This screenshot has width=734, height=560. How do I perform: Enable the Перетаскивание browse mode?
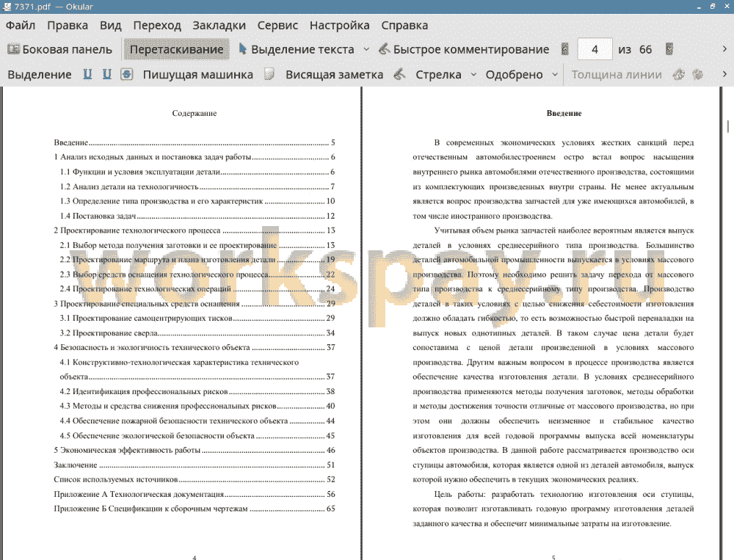(x=176, y=49)
